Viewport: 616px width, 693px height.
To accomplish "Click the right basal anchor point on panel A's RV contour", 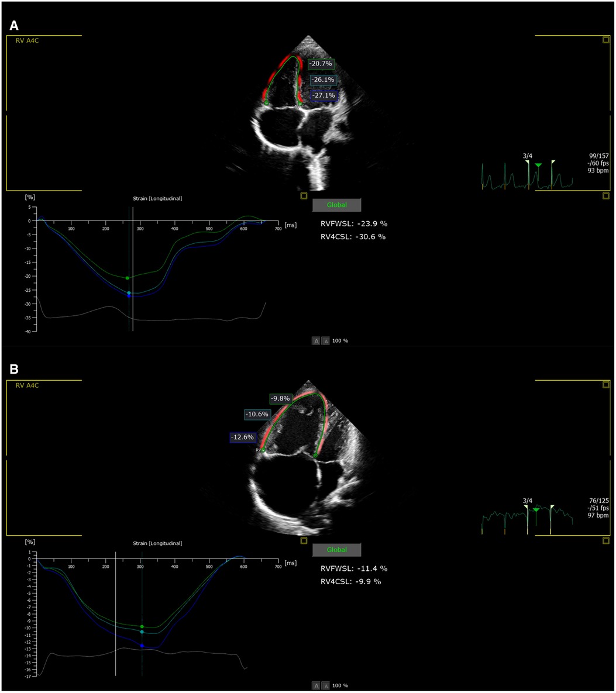I will tap(300, 104).
